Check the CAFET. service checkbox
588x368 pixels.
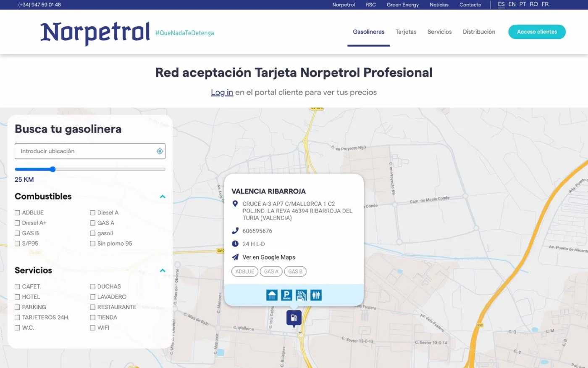pyautogui.click(x=17, y=287)
